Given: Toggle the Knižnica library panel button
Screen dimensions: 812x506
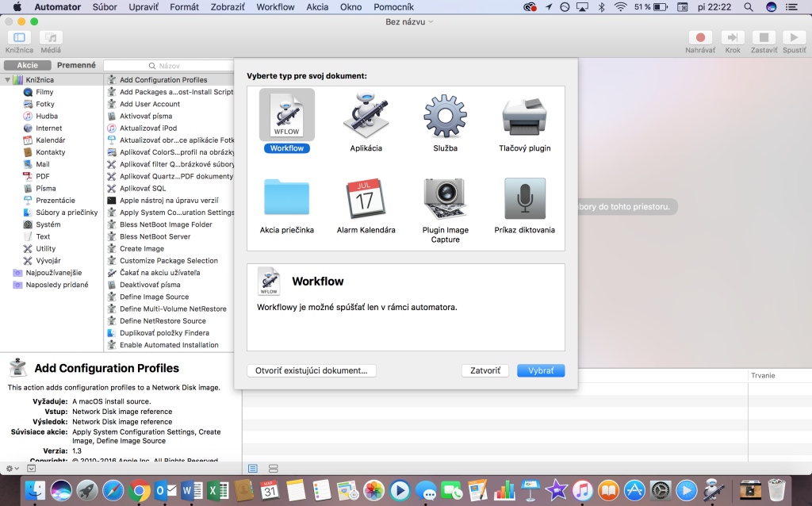Looking at the screenshot, I should (20, 38).
